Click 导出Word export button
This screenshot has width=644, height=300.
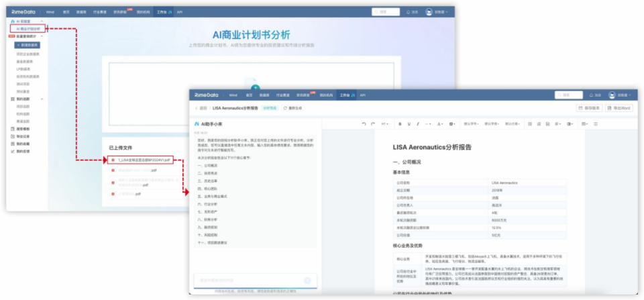click(619, 108)
